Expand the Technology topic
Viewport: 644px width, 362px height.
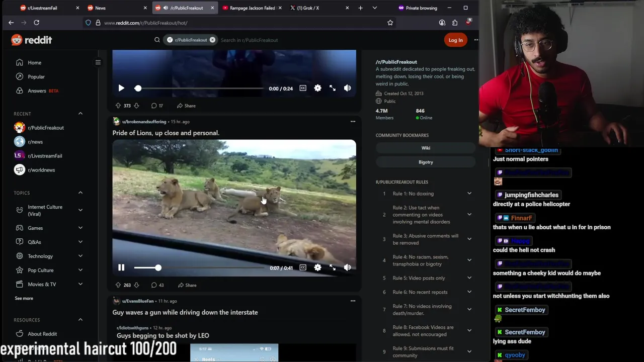pos(80,256)
